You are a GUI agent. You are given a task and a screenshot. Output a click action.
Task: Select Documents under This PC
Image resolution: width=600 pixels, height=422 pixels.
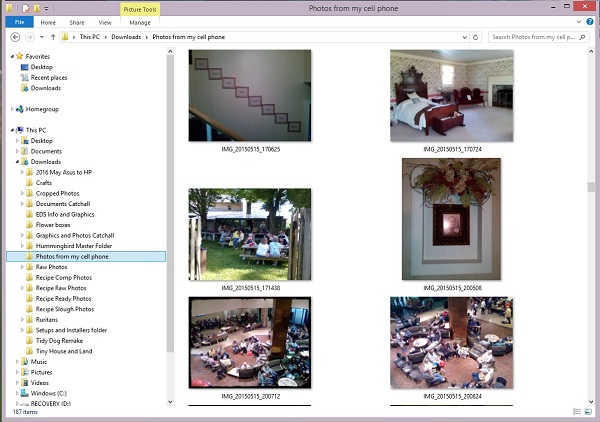pos(46,151)
